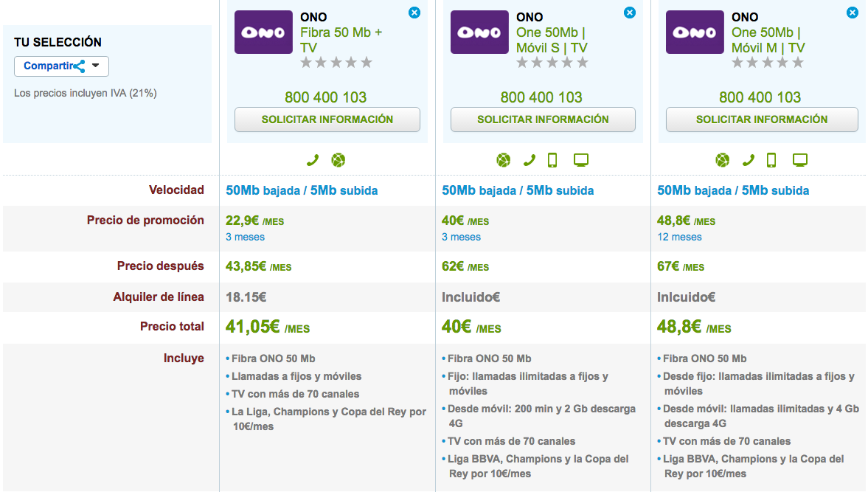Click the internet globe icon under One 50Mb Móvil S
This screenshot has width=868, height=492.
pos(503,161)
